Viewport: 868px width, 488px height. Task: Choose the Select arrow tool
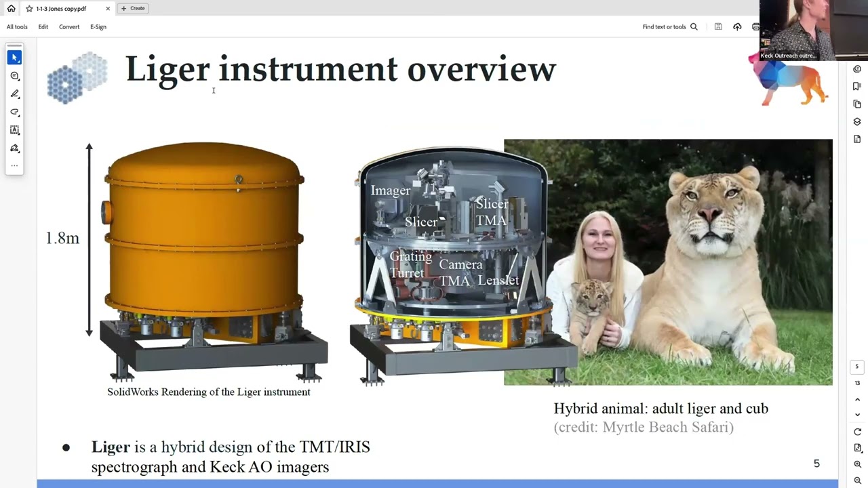(14, 58)
